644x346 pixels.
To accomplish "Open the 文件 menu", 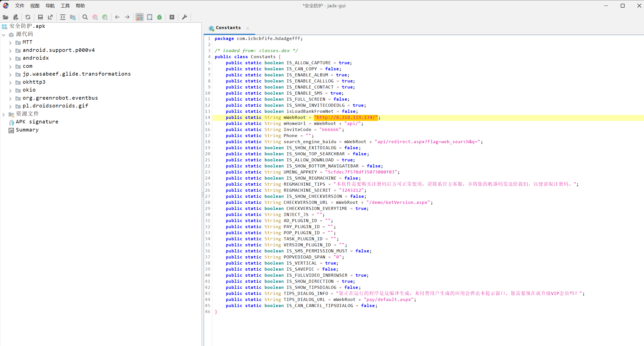I will coord(19,6).
